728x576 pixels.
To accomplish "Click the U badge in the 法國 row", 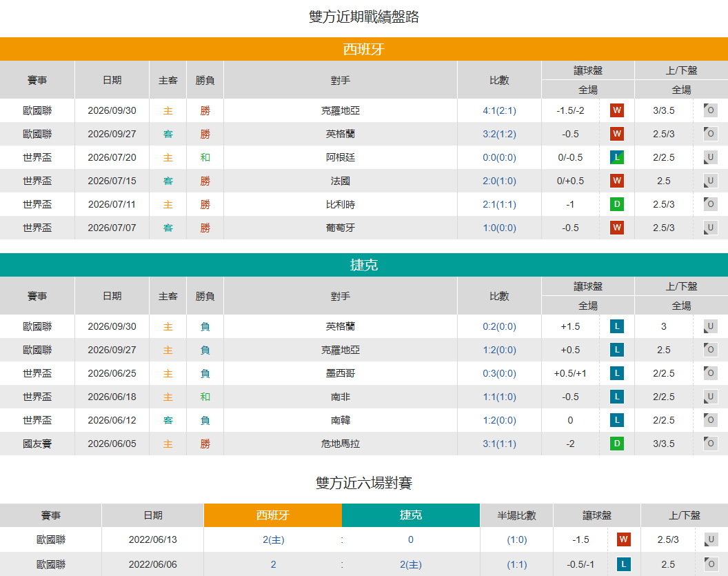I will coord(710,181).
